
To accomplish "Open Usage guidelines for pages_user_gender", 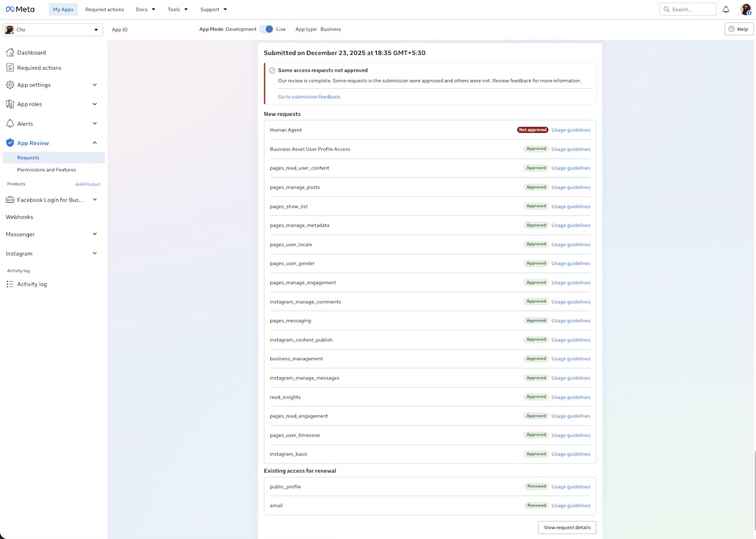I will tap(571, 263).
